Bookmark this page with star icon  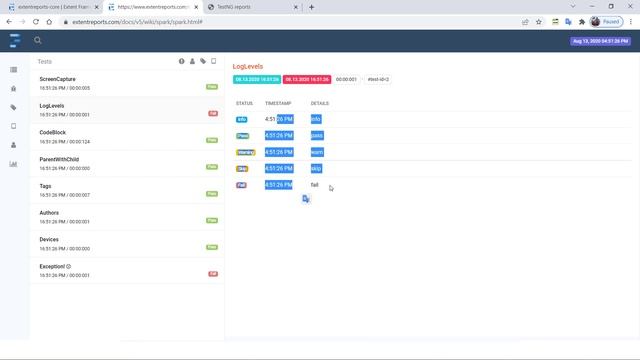[539, 22]
